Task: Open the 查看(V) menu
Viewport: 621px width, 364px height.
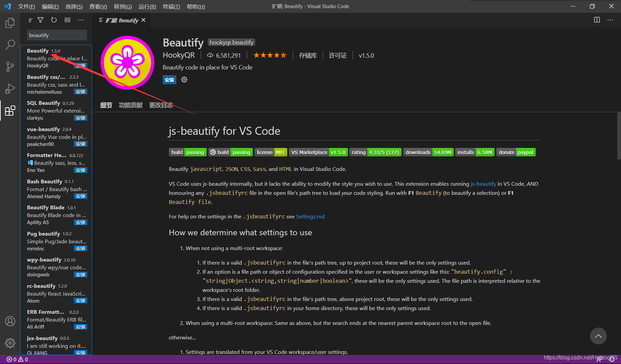Action: [x=98, y=6]
